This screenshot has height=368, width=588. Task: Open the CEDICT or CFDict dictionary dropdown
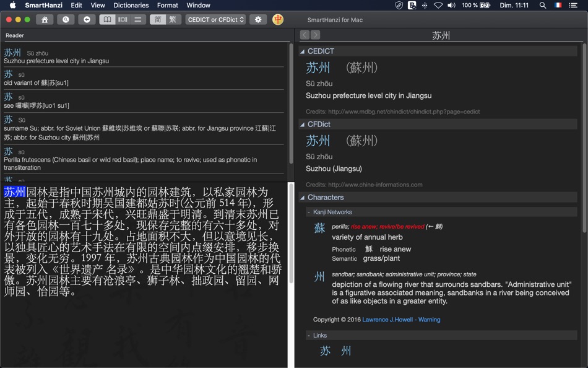point(215,20)
